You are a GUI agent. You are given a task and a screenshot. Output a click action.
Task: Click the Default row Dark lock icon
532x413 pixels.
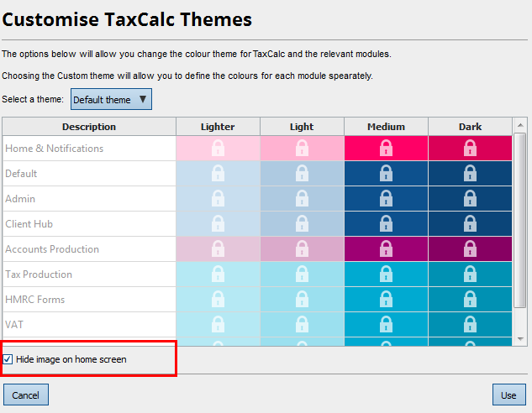coord(471,173)
